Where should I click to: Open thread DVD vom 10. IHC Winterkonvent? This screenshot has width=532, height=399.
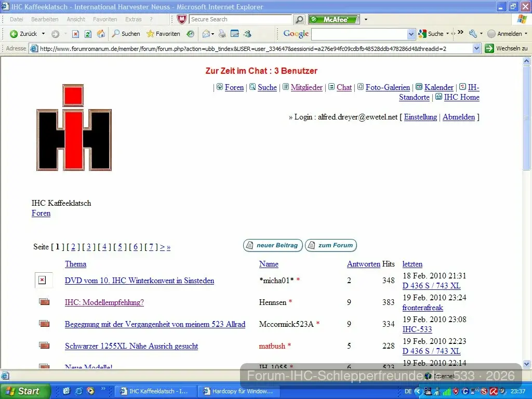point(139,281)
